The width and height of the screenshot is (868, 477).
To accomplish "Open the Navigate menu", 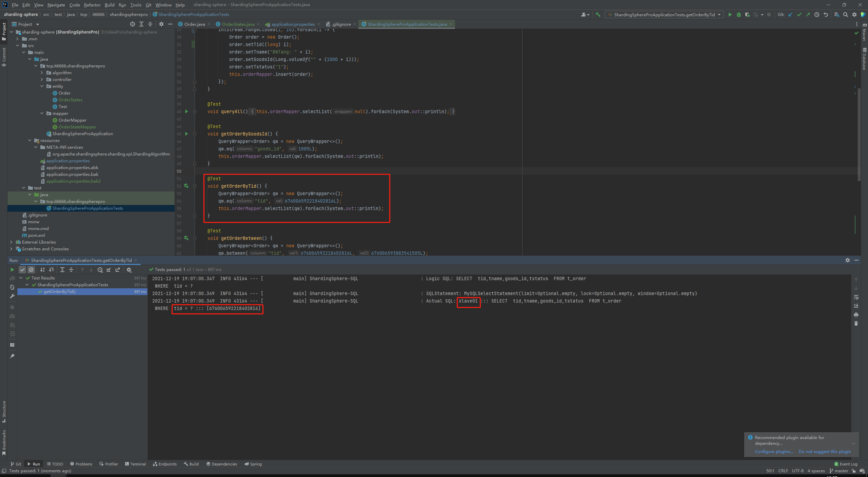I will tap(56, 5).
